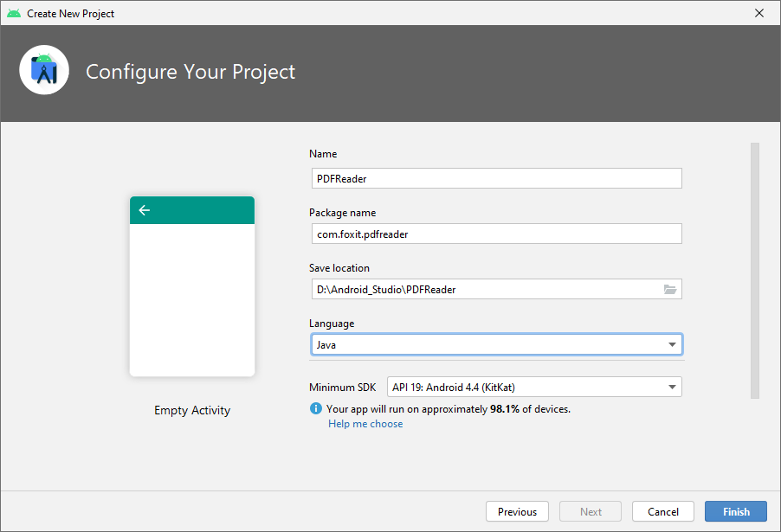Screen dimensions: 781x532
Task: Browse for a folder in Save location
Action: point(669,290)
